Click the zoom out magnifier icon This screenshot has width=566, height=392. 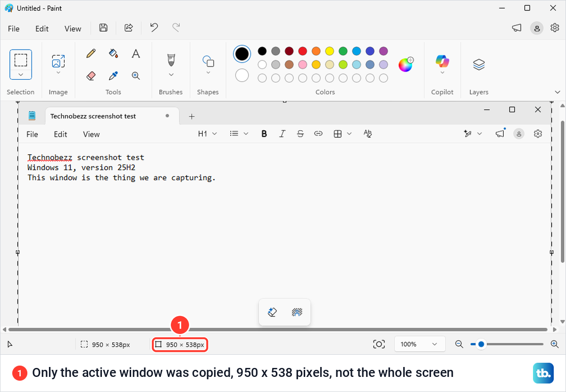(459, 344)
